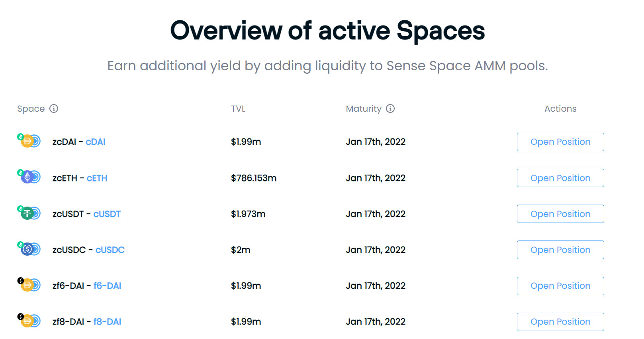Visit the f8-DAI link
The image size is (644, 339).
[108, 322]
